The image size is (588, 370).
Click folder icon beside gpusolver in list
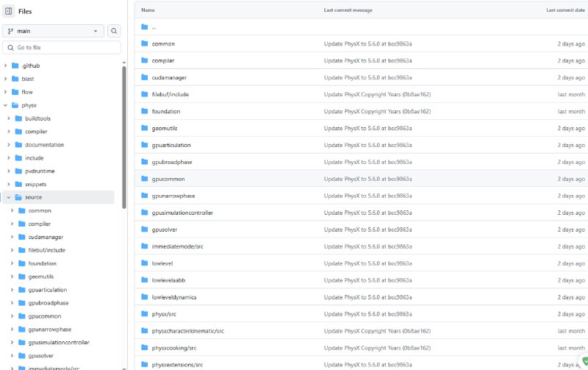[x=145, y=230]
